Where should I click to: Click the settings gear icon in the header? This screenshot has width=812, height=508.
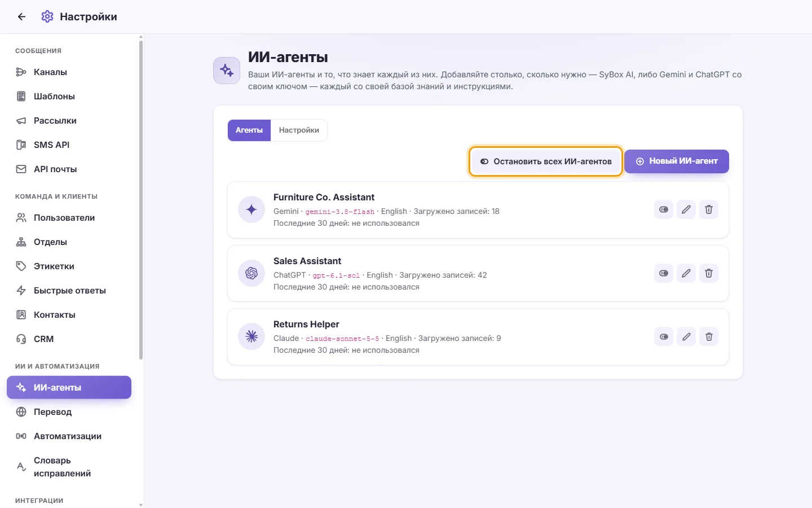(x=47, y=16)
